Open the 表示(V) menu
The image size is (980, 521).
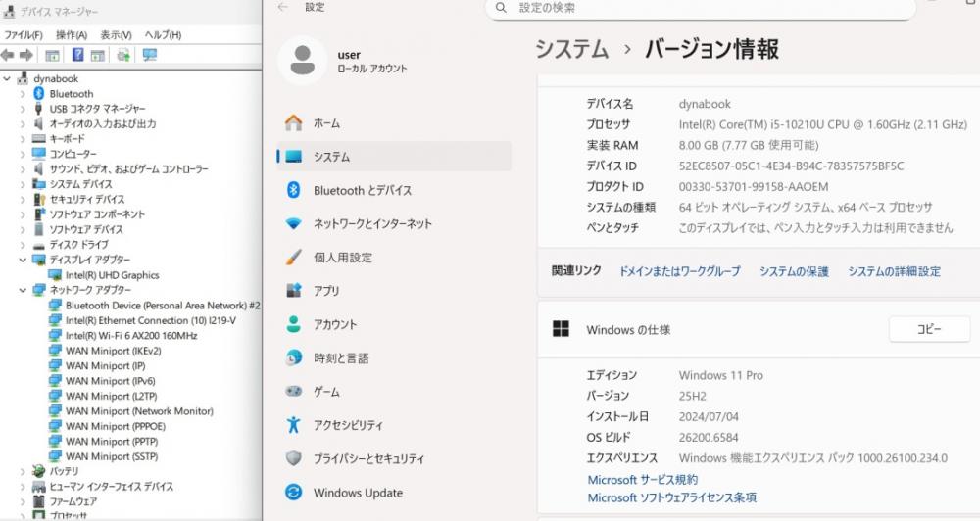tap(116, 35)
